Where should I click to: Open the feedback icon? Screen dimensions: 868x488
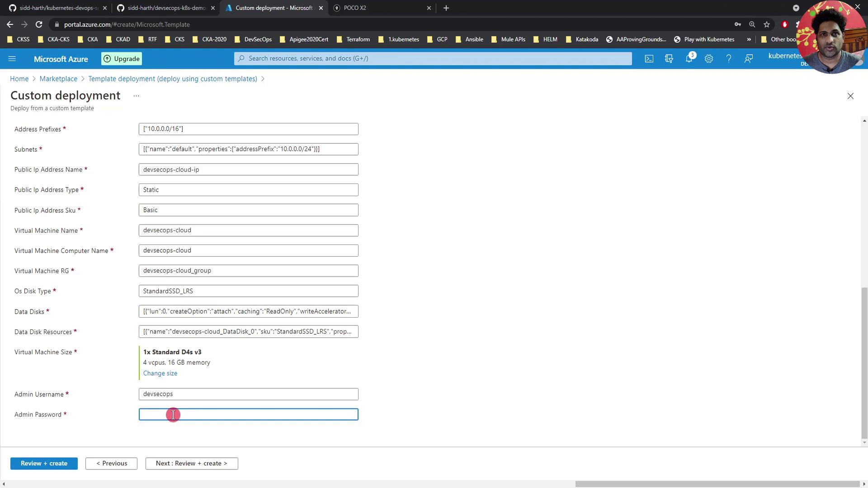coord(748,59)
